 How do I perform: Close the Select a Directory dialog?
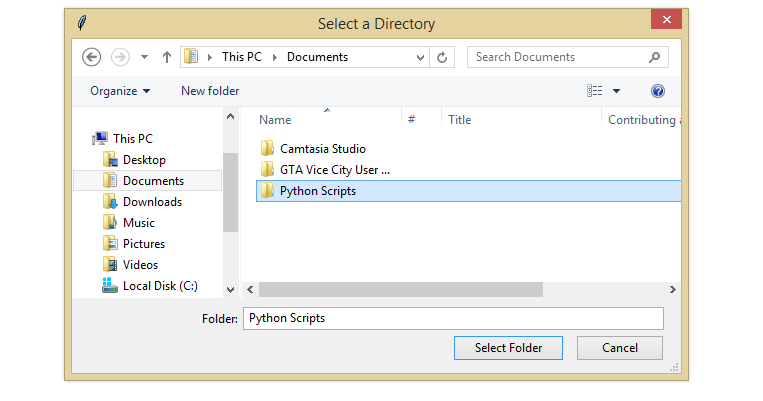click(666, 19)
